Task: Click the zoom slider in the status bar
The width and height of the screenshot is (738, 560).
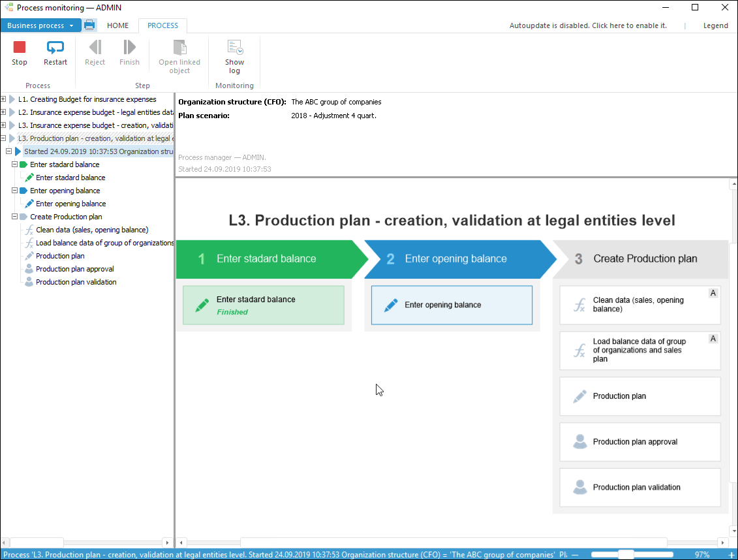Action: 625,554
